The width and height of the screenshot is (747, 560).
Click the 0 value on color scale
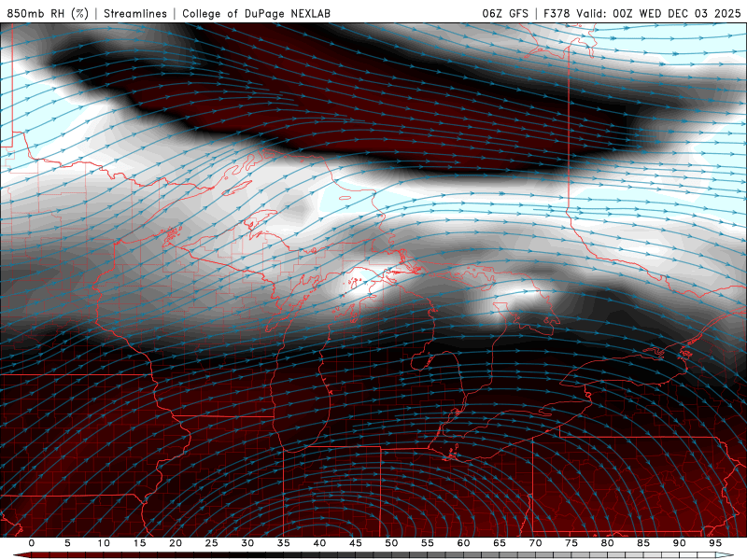point(32,543)
